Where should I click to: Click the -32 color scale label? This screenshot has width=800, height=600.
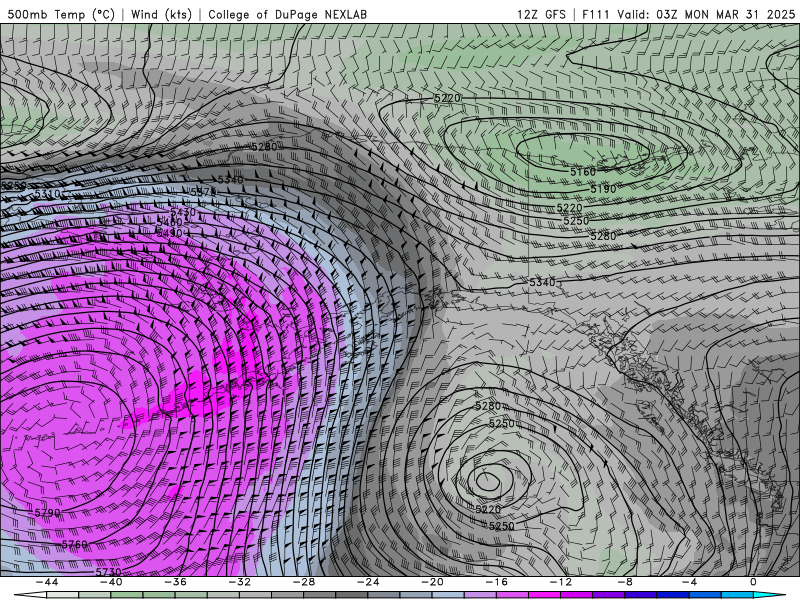pos(239,582)
